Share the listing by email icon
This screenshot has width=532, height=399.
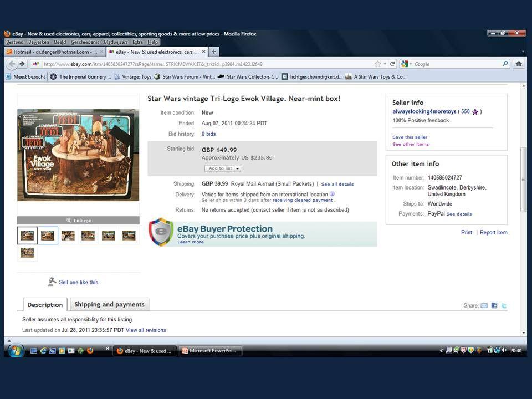[x=484, y=305]
